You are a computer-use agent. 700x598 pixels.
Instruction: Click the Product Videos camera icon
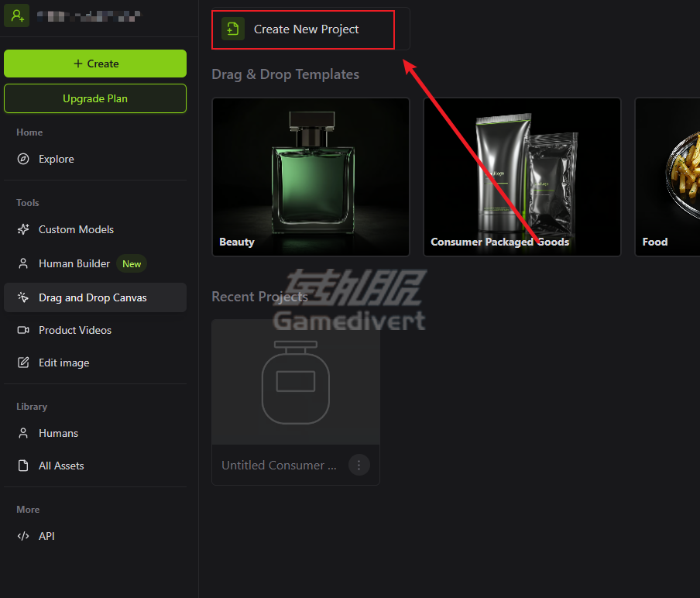23,330
